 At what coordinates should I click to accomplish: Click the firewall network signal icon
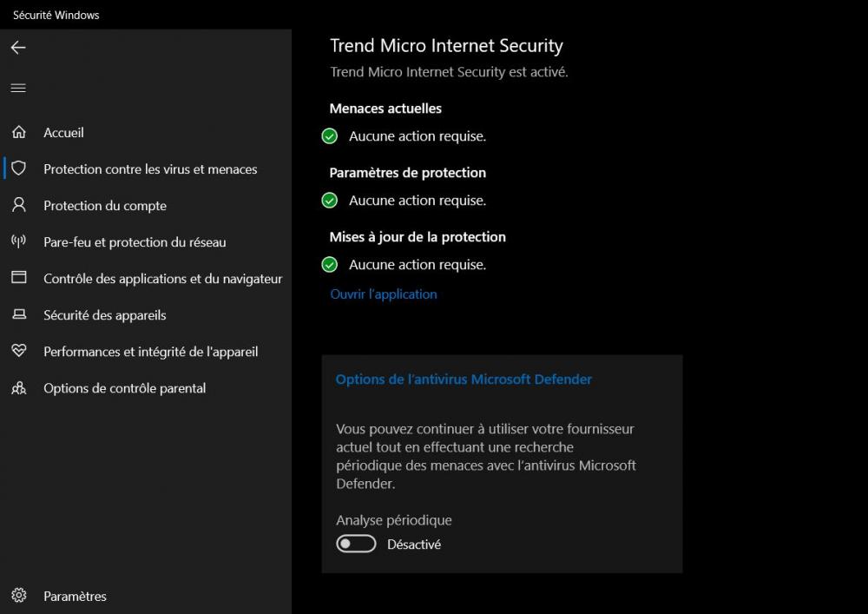[x=18, y=241]
